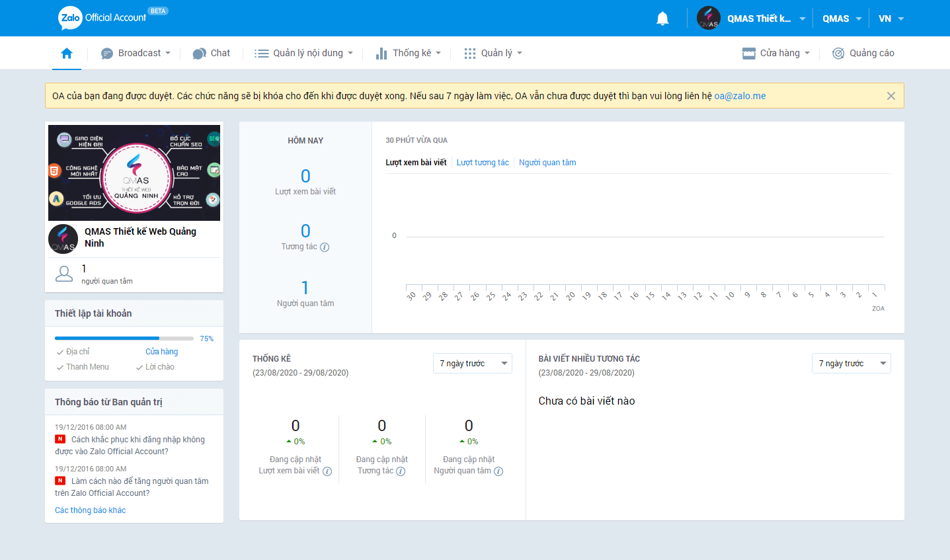This screenshot has height=560, width=950.
Task: Click the account setup progress bar
Action: coord(126,339)
